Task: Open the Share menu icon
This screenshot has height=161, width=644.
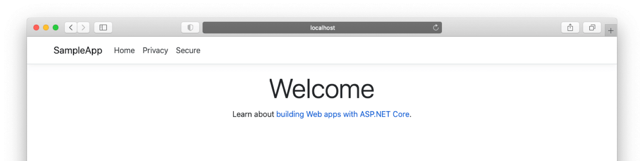Action: tap(570, 27)
